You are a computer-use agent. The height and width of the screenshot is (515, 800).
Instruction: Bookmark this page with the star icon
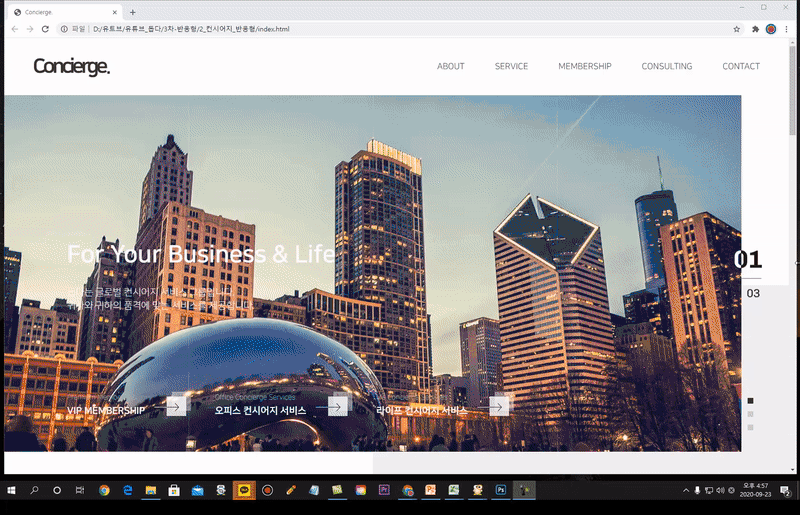[x=736, y=29]
